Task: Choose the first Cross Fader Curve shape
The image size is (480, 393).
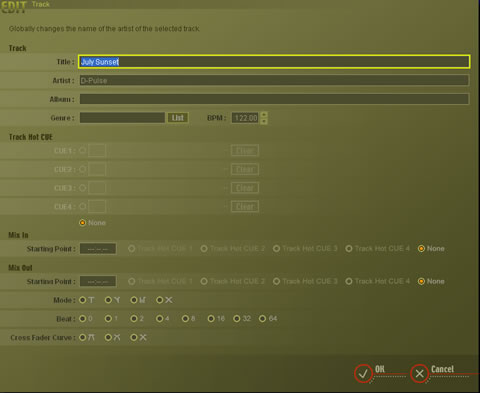Action: (x=83, y=337)
